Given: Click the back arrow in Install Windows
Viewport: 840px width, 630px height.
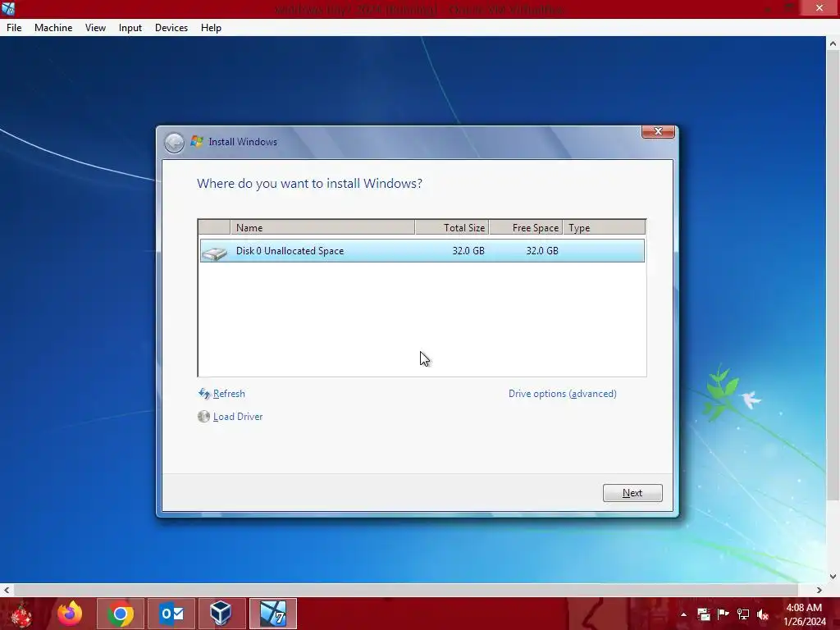Looking at the screenshot, I should (x=174, y=143).
